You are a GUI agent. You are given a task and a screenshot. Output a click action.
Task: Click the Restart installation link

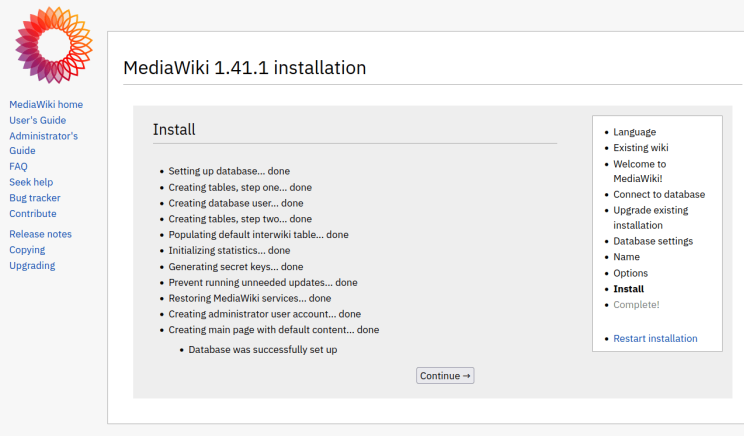pos(655,338)
